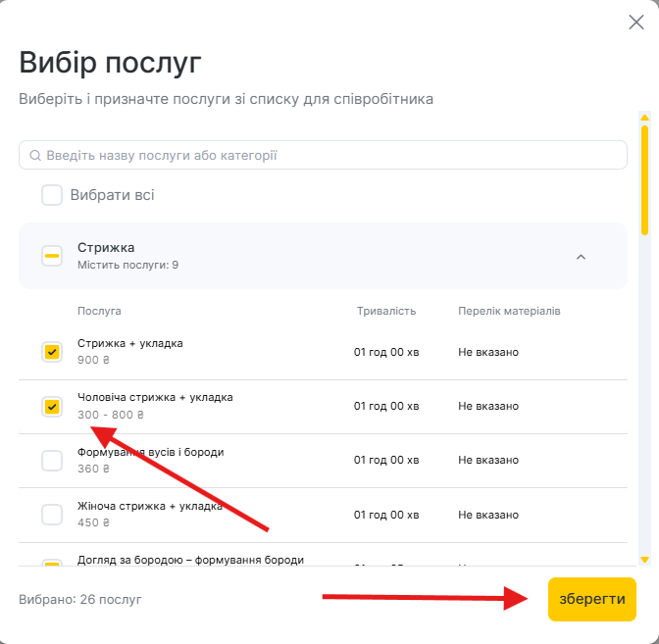Click the Перелік матеріалів column header
Image resolution: width=659 pixels, height=644 pixels.
point(509,311)
